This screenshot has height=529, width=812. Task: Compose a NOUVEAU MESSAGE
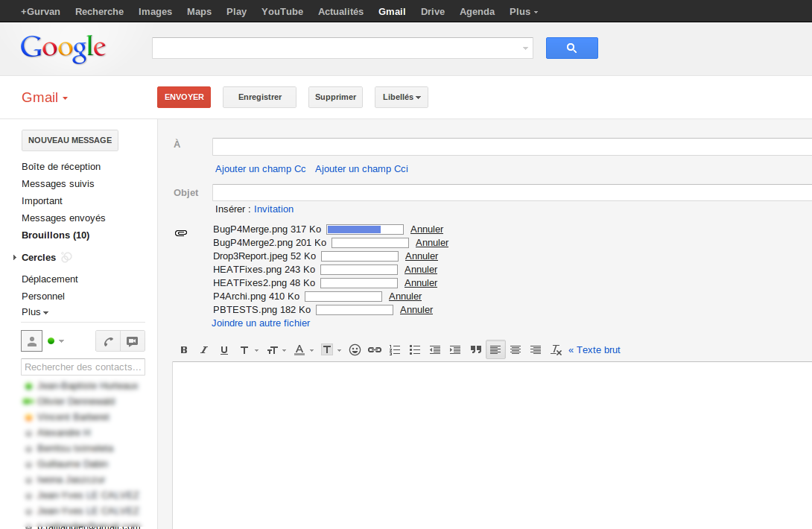pos(70,140)
